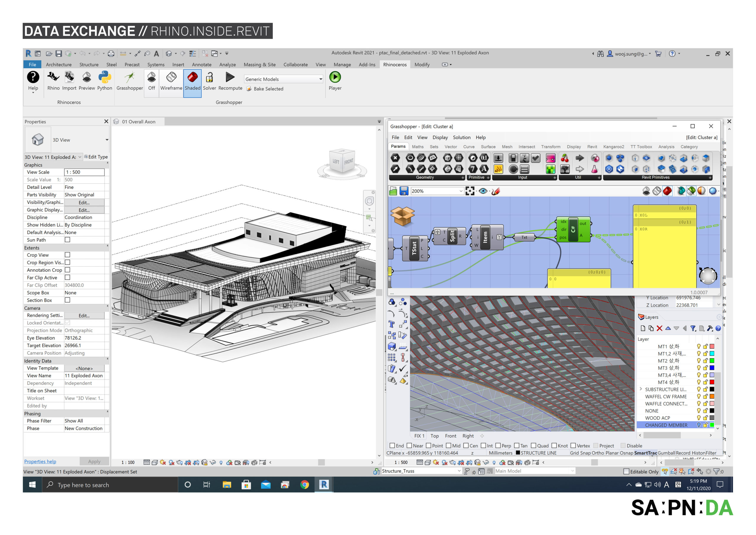Click Edit button for Visibility/Graphics
The image size is (756, 535).
[84, 202]
